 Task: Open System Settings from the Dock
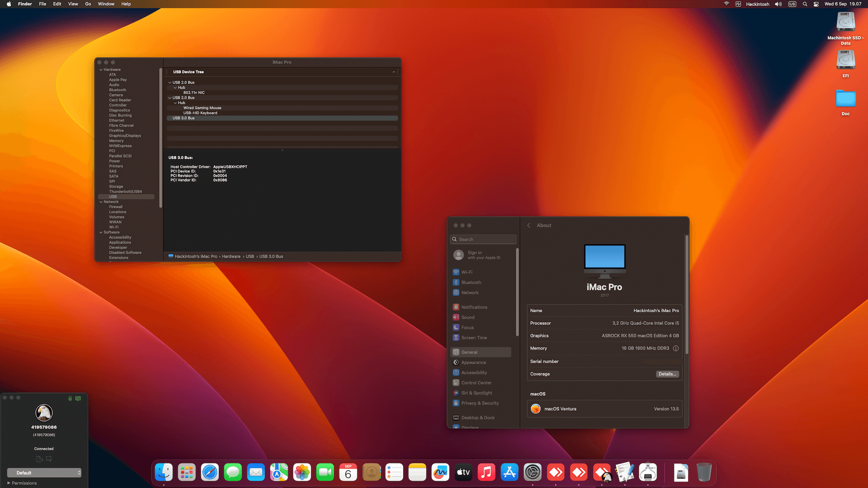coord(533,473)
